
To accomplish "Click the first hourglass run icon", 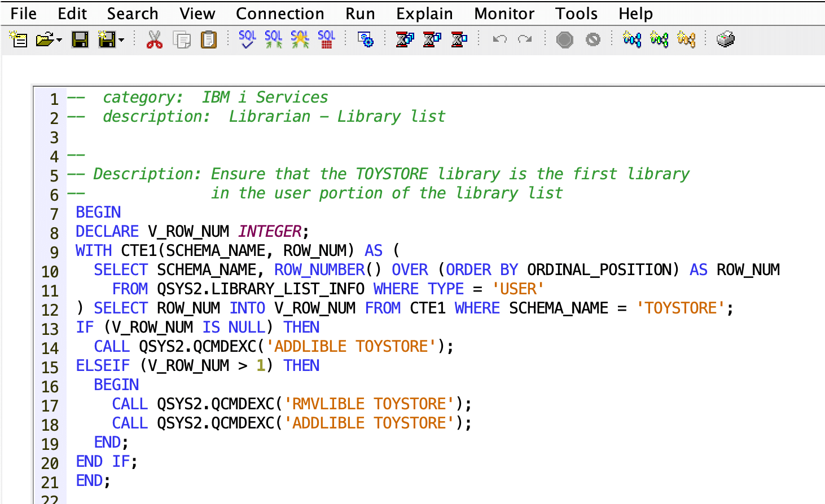I will tap(405, 39).
